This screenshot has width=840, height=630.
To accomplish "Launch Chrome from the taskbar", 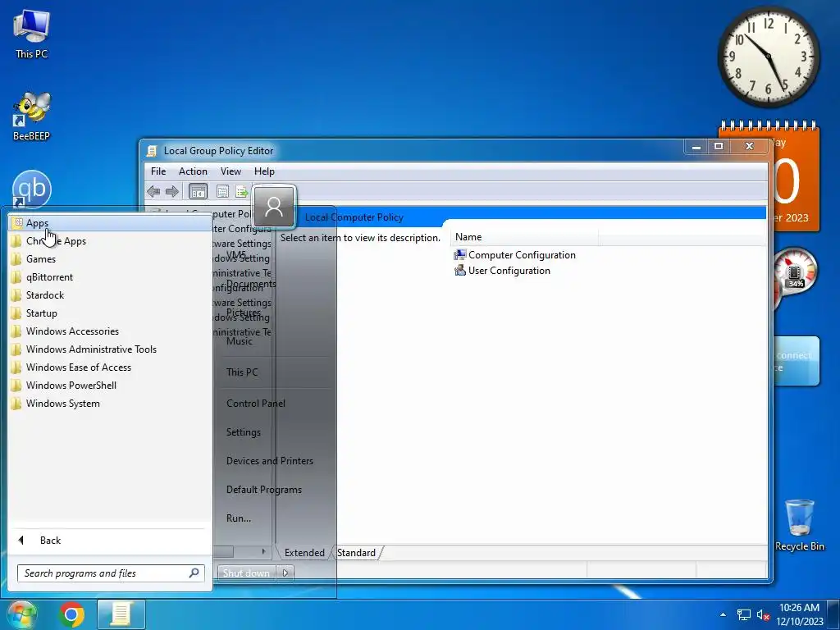I will click(x=71, y=614).
